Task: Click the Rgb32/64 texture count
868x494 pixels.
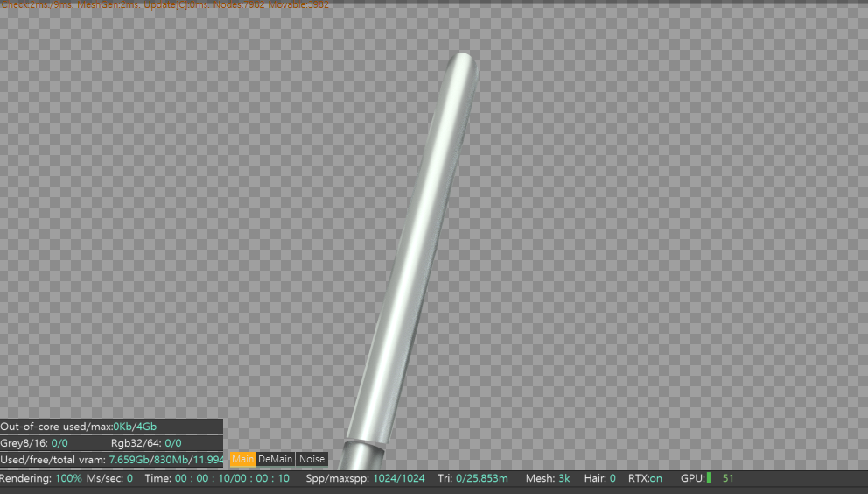Action: [x=146, y=443]
